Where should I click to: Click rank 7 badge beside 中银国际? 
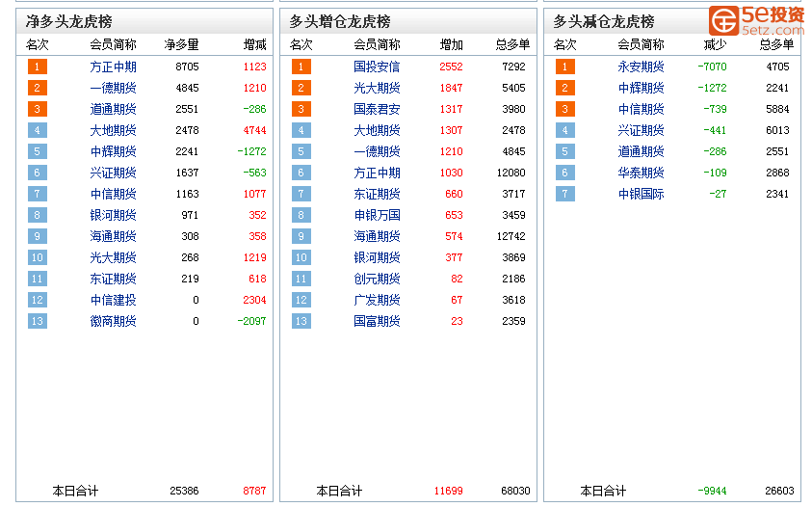(565, 194)
